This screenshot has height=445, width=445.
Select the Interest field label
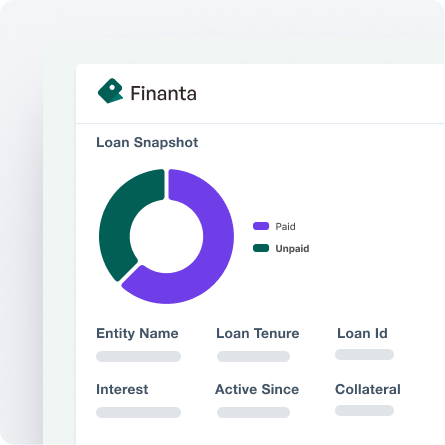[x=122, y=389]
